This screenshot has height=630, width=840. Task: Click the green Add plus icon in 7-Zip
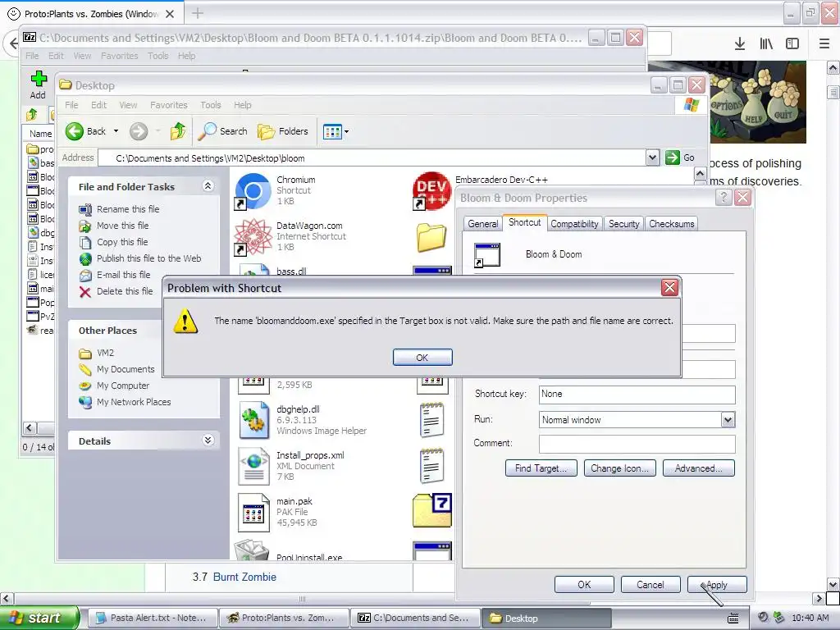(38, 79)
